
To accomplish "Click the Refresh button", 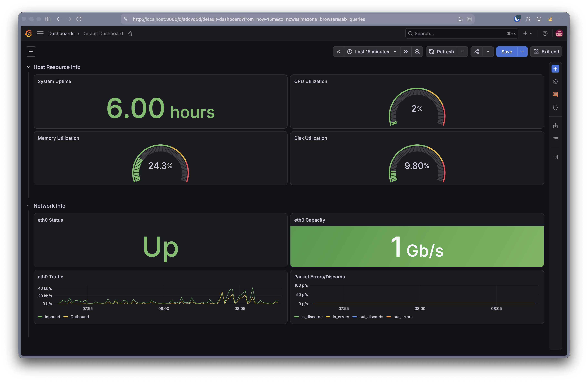I will point(441,52).
